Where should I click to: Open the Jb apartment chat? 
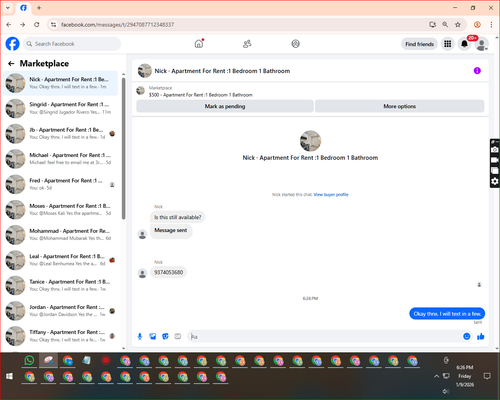point(61,134)
